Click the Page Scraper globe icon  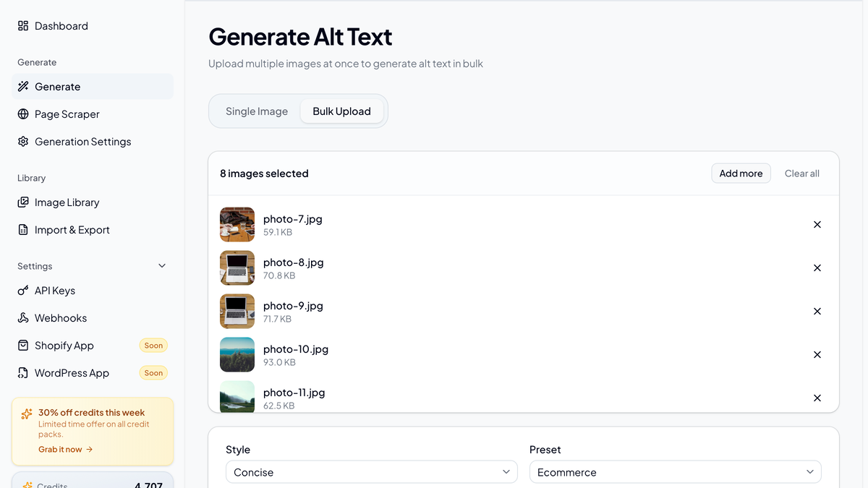(23, 114)
